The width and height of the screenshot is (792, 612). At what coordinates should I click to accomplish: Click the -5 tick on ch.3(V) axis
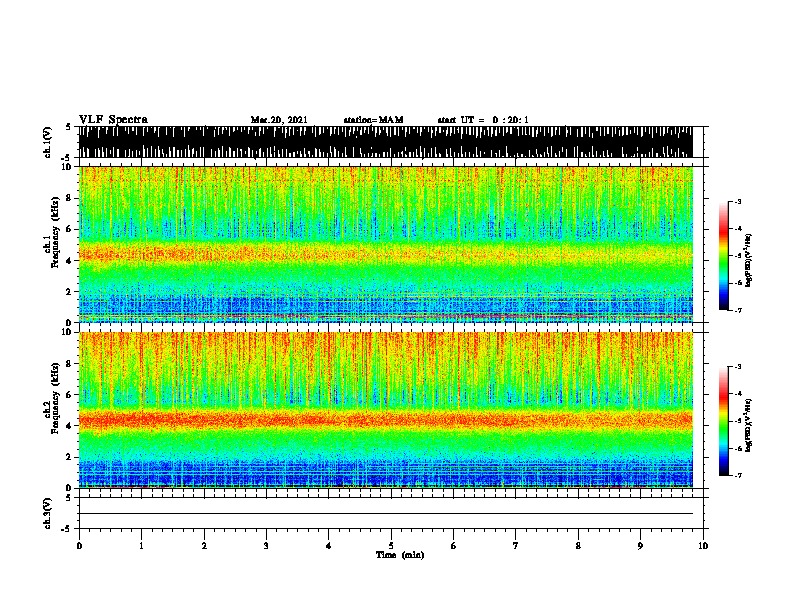(66, 529)
